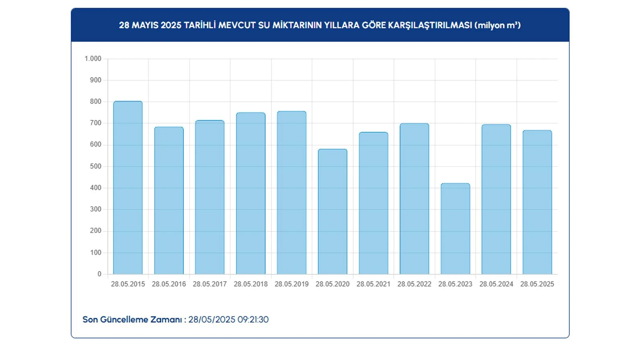The width and height of the screenshot is (644, 362).
Task: Select the 28.05.2024 bar
Action: [x=496, y=199]
